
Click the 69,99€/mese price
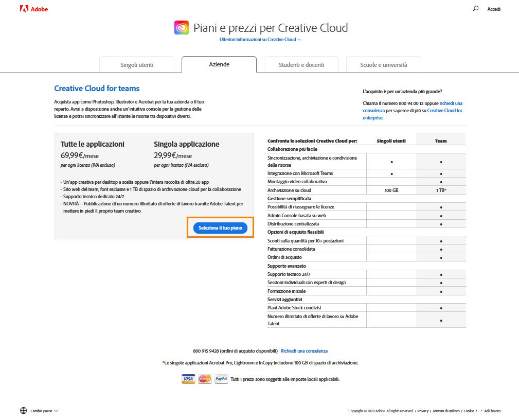pos(79,155)
